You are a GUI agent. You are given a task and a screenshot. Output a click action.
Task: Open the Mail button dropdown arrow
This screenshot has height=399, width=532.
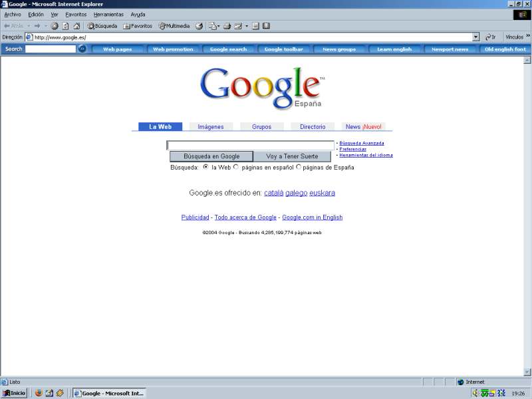218,26
